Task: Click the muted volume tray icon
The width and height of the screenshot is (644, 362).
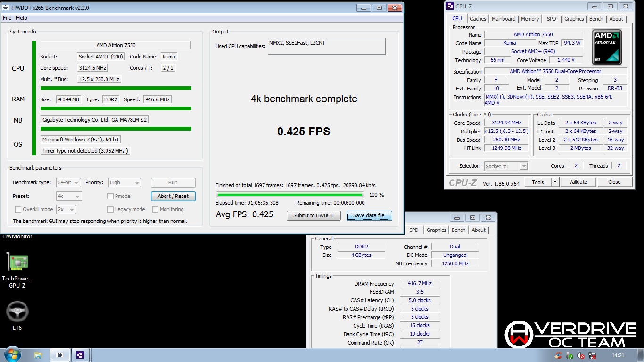Action: 581,355
